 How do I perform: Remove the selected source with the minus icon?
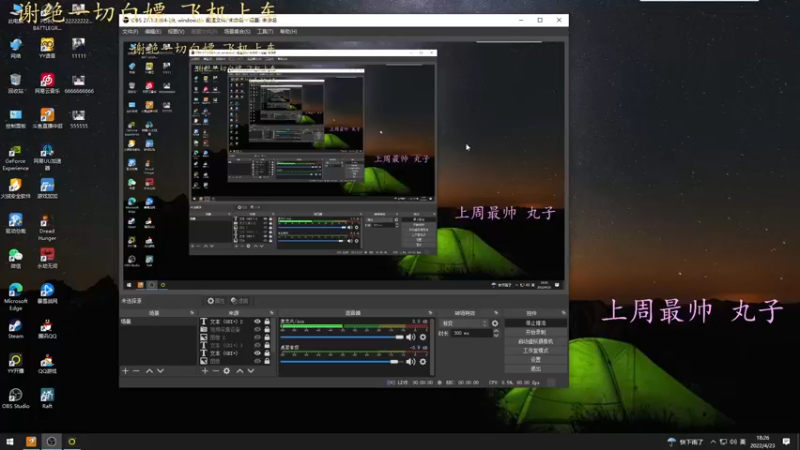tap(216, 371)
